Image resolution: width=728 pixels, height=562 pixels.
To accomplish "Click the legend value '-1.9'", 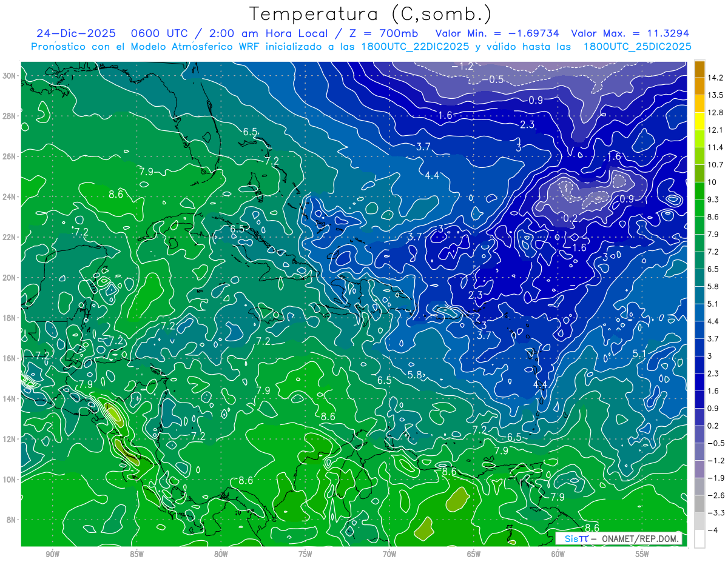I will click(715, 478).
